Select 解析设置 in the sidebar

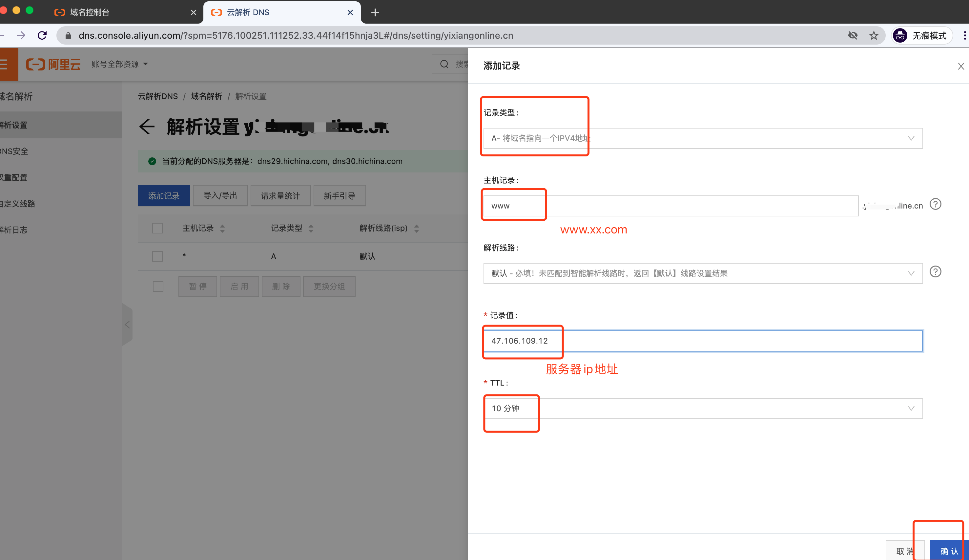61,125
